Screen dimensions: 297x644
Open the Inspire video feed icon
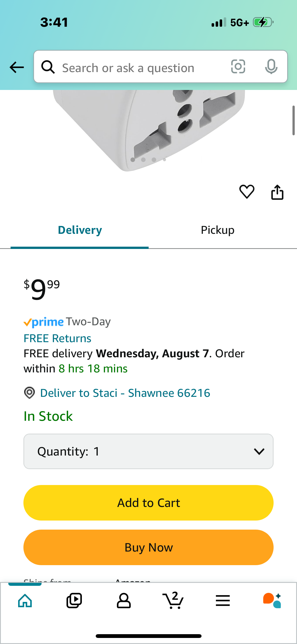pyautogui.click(x=74, y=600)
